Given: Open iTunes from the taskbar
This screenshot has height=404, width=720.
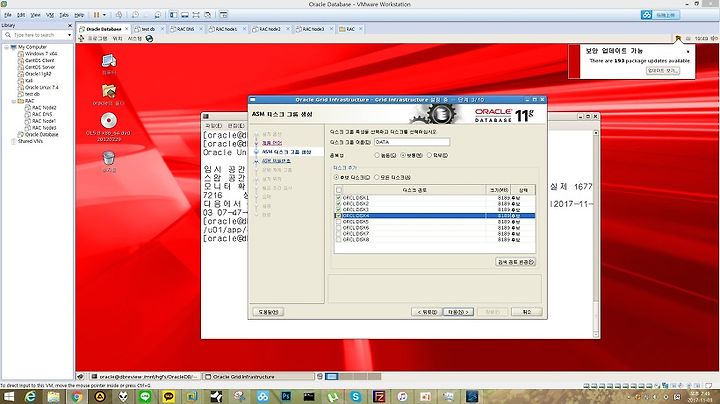Looking at the screenshot, I should (x=402, y=396).
